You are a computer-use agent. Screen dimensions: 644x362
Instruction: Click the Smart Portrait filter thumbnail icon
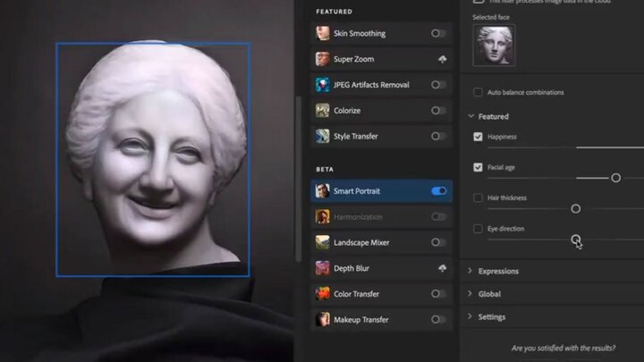[x=322, y=191]
